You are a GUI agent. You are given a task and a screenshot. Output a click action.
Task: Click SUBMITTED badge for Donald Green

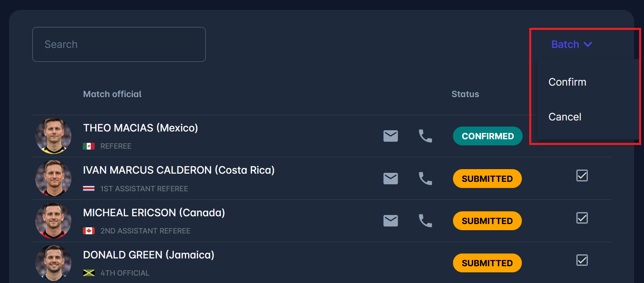click(487, 263)
